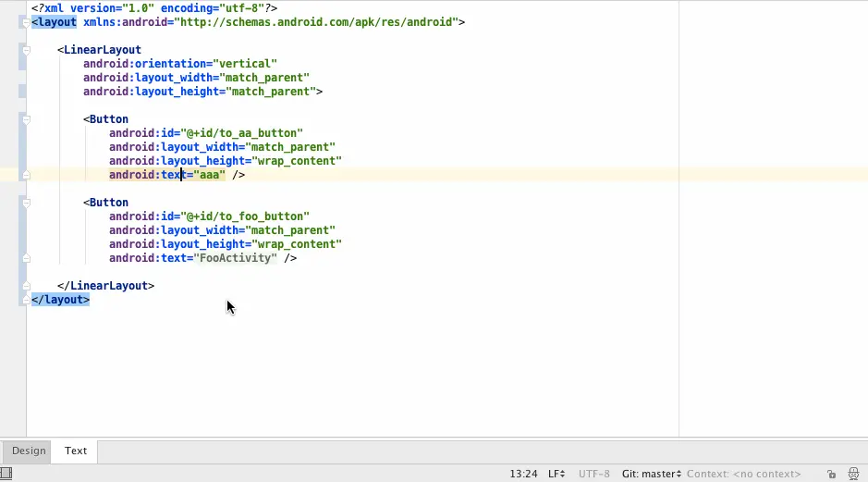Screen dimensions: 868x482
Task: Click first Button's layout_width="match_parent" attribute
Action: click(222, 147)
